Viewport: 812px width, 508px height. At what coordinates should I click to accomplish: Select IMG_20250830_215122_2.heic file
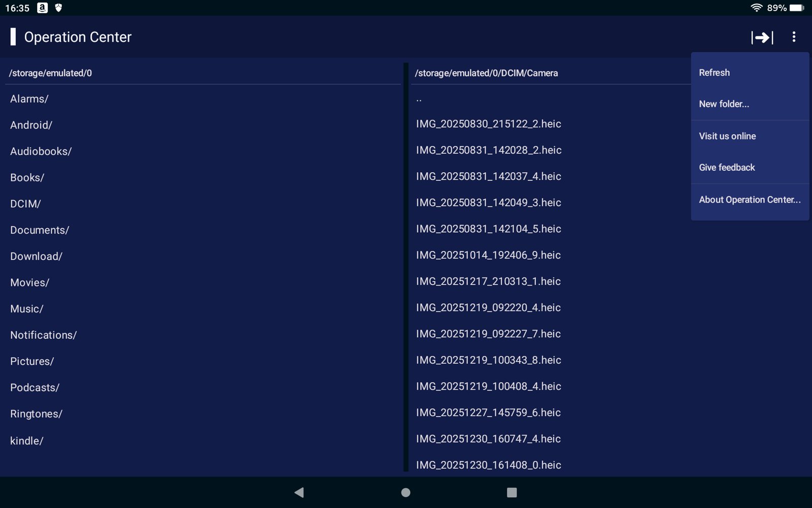click(488, 124)
